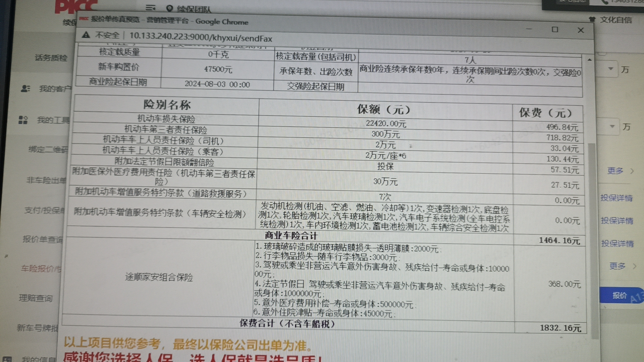This screenshot has width=644, height=362.
Task: Click the location pin icon by 续保团队
Action: click(x=170, y=8)
